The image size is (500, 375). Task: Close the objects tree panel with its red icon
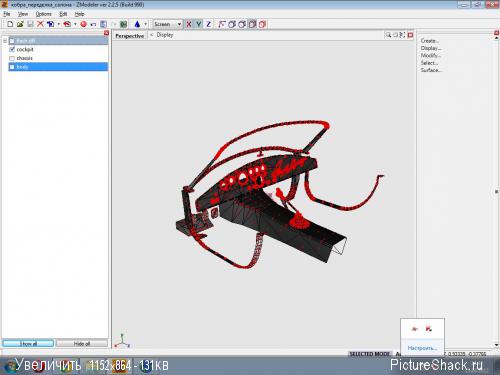[x=106, y=33]
